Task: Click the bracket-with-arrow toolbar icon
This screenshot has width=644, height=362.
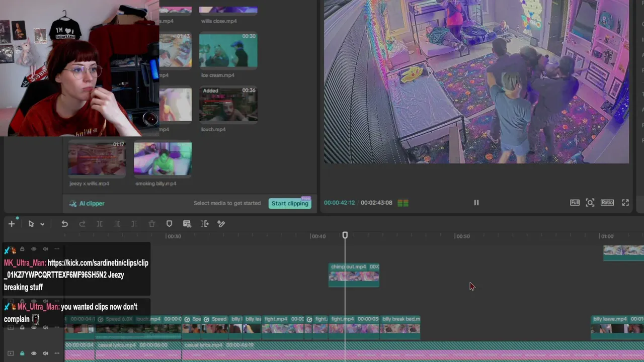Action: 205,224
